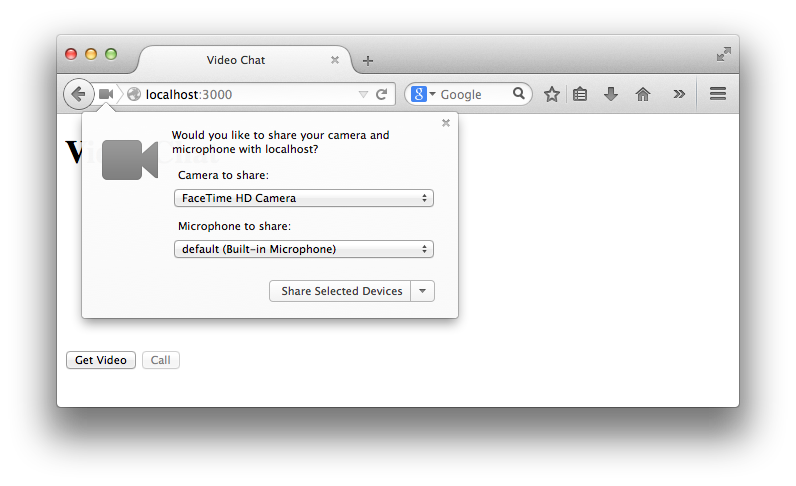Click the search magnifier icon
The width and height of the screenshot is (796, 486).
pyautogui.click(x=519, y=94)
